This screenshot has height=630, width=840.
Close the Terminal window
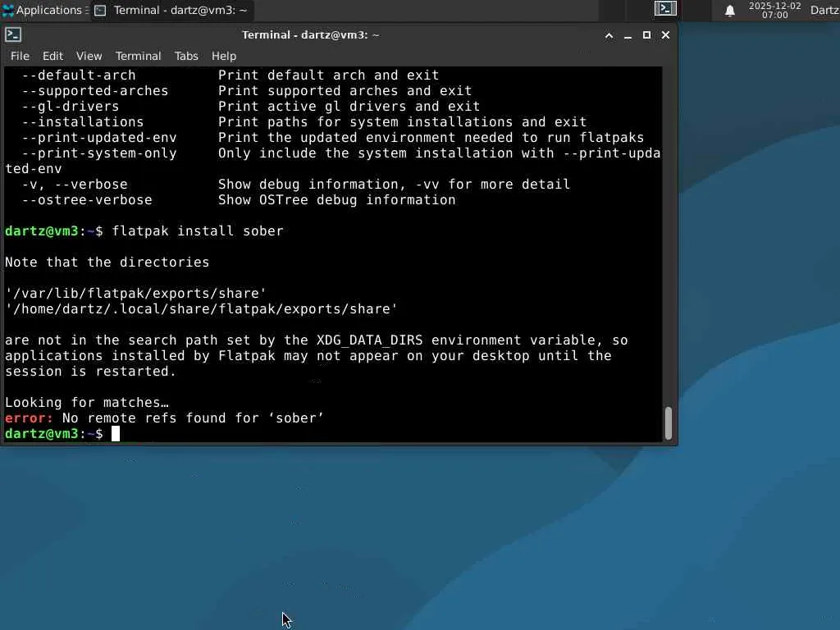(x=665, y=34)
